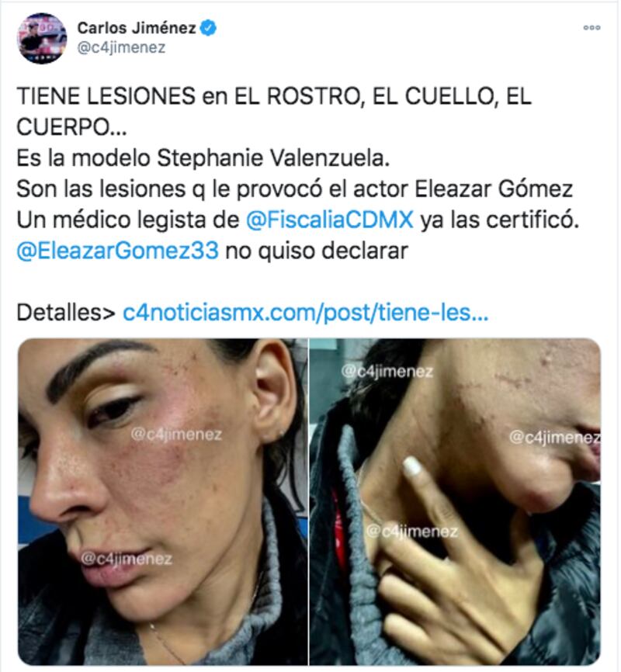The height and width of the screenshot is (672, 621).
Task: Click the 'Un médico legista de' text
Action: coord(128,220)
